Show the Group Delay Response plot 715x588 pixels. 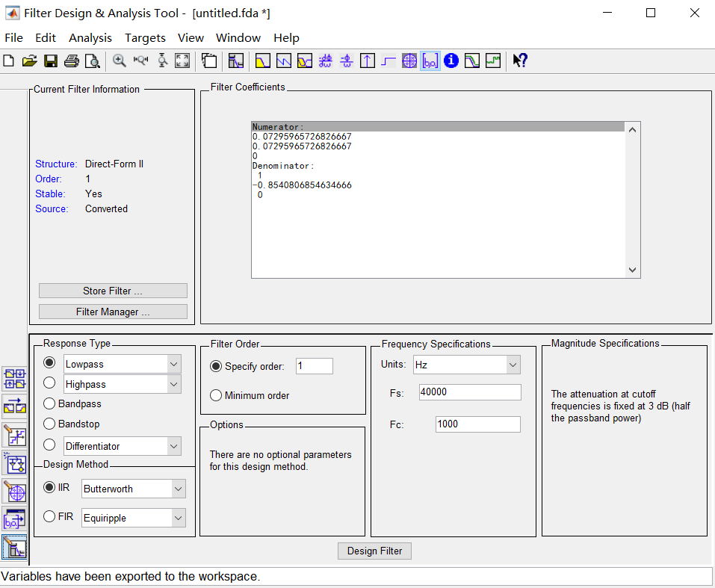pos(326,61)
